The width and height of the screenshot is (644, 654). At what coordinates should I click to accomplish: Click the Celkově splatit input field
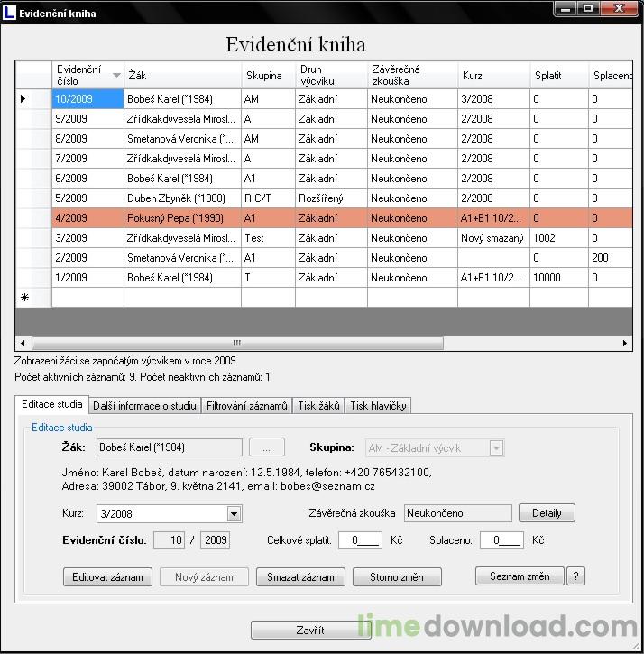pos(360,540)
